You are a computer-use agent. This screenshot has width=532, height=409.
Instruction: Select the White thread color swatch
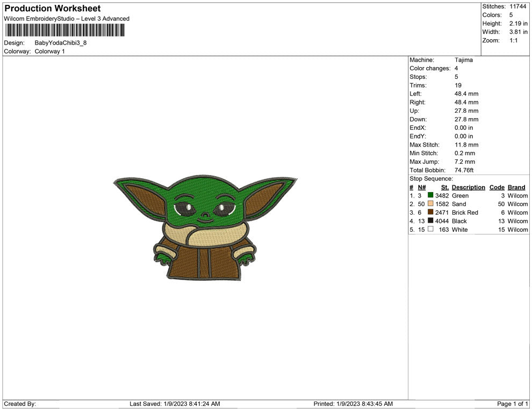click(x=430, y=229)
